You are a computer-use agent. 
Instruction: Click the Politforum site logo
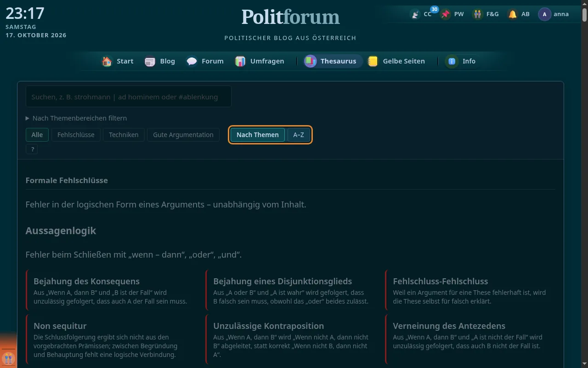tap(291, 17)
